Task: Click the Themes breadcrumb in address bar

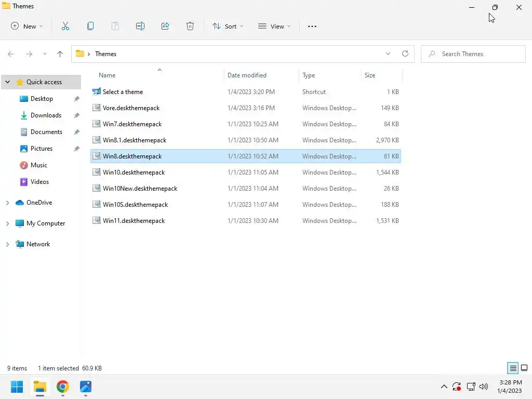Action: pyautogui.click(x=105, y=54)
